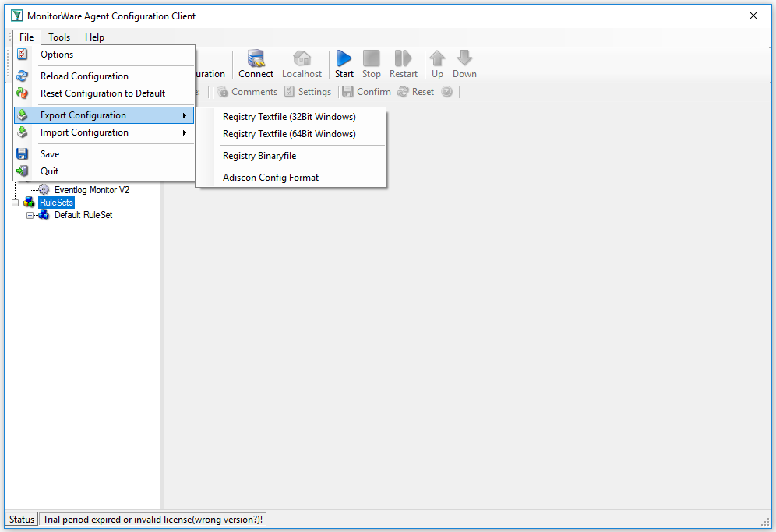Screen dimensions: 776x532
Task: Select Eventlog Monitor V2 tree item
Action: (92, 190)
